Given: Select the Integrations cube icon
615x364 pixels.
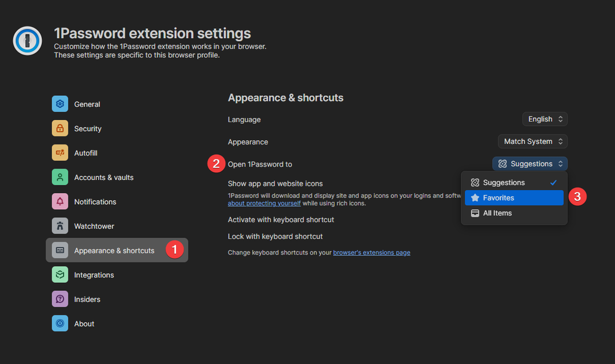Looking at the screenshot, I should pyautogui.click(x=60, y=275).
